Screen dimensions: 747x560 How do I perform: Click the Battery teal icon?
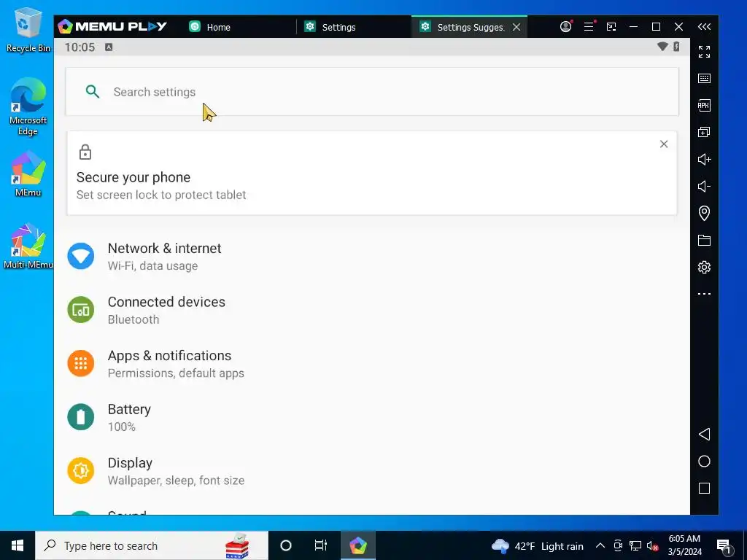point(80,417)
